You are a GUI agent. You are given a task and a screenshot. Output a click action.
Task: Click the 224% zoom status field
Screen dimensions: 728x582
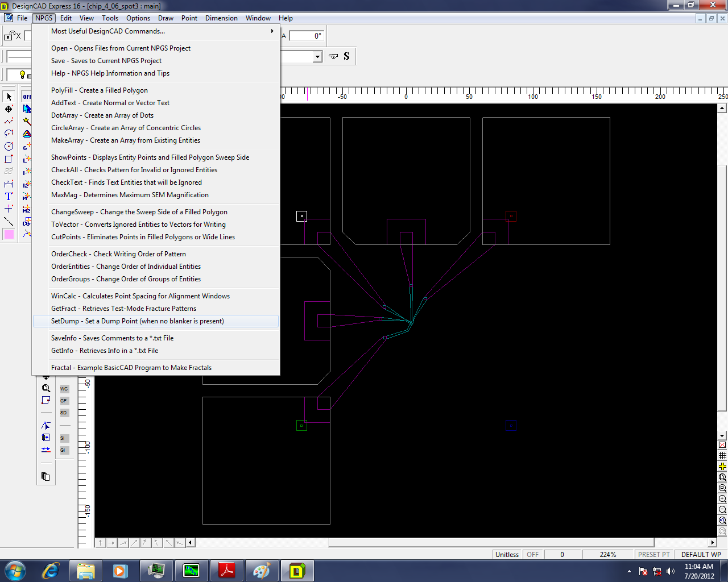click(x=608, y=555)
